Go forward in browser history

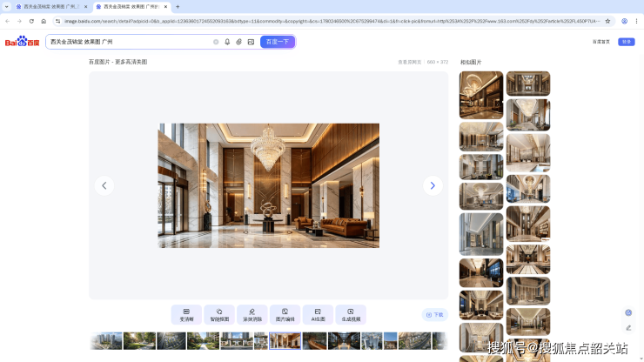click(19, 21)
